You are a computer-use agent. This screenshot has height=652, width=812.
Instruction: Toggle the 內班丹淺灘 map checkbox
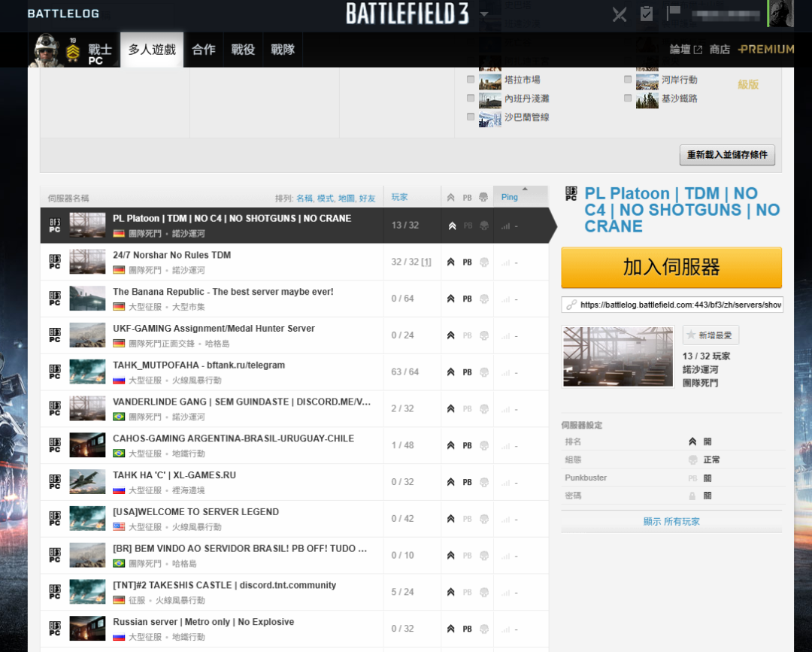tap(471, 98)
